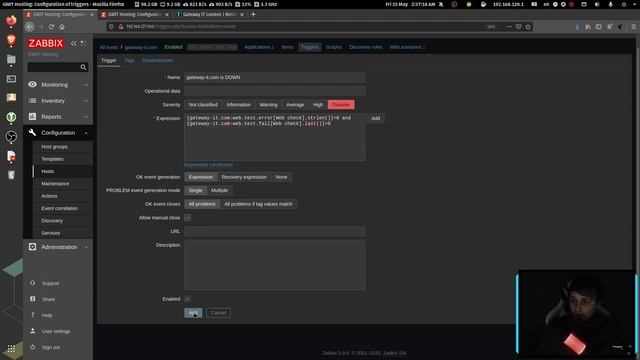The height and width of the screenshot is (360, 640).
Task: Open User settings in sidebar
Action: click(56, 331)
